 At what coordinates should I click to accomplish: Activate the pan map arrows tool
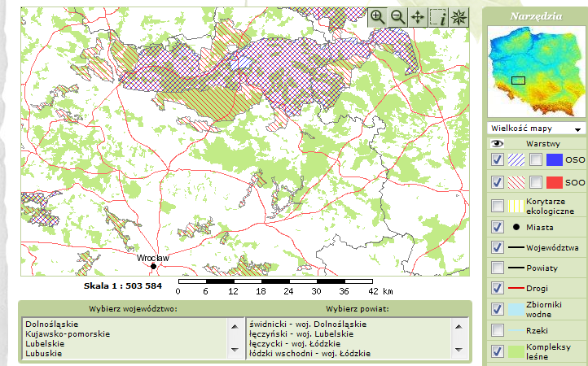(x=418, y=17)
